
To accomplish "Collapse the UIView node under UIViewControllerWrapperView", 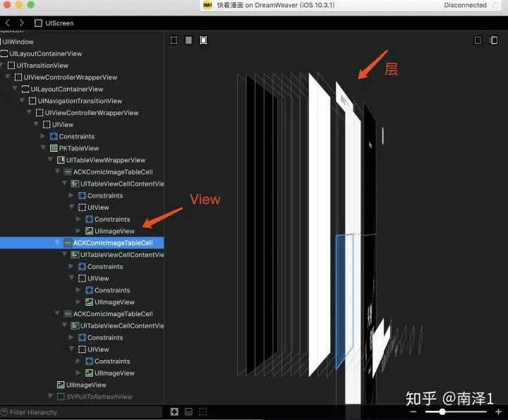I will (x=36, y=124).
